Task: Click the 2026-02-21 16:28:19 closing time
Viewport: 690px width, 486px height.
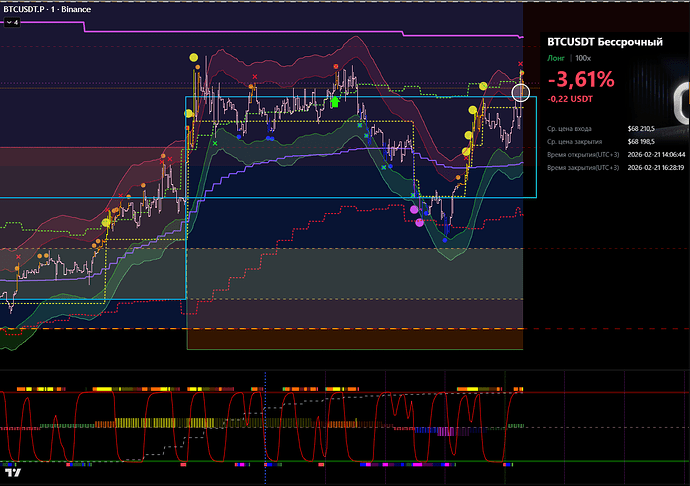Action: click(x=661, y=168)
